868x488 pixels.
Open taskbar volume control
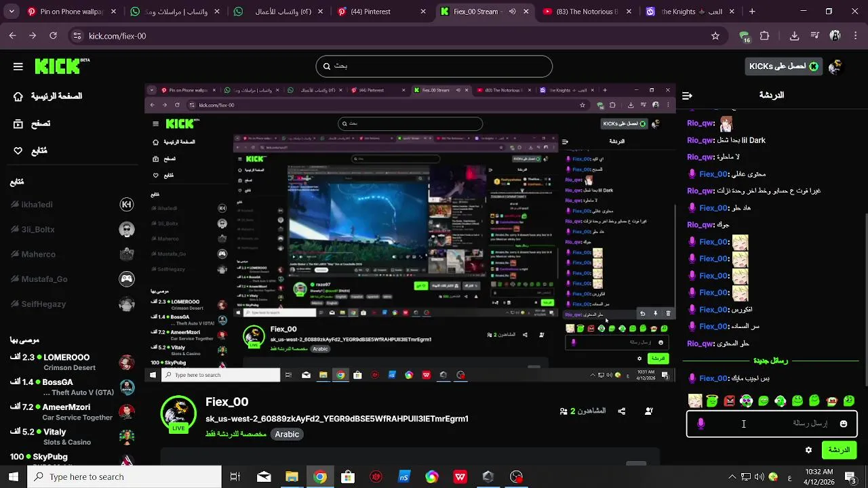(759, 477)
